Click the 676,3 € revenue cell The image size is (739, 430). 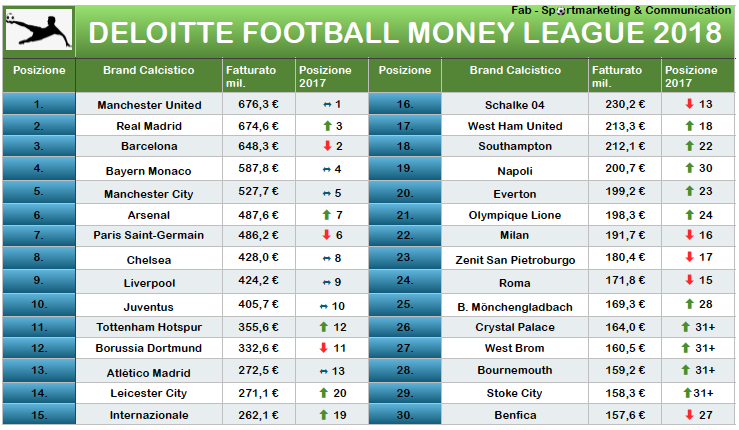pyautogui.click(x=258, y=104)
